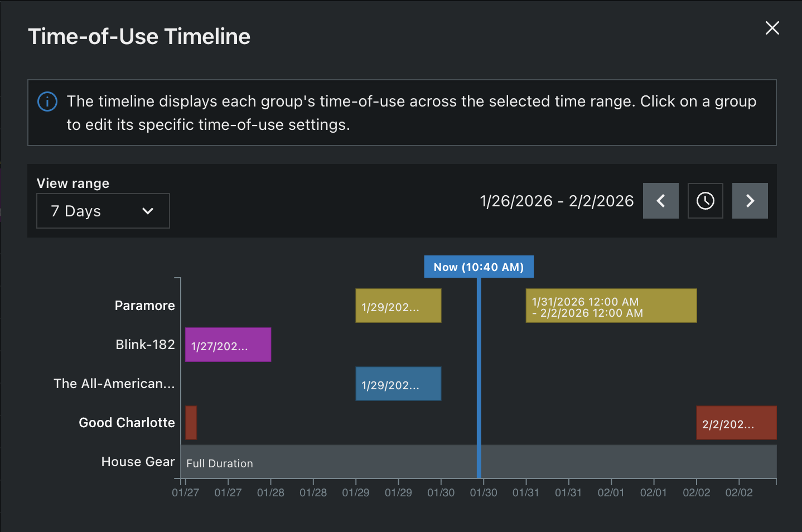Click Good Charlotte's 2/2 red bar
This screenshot has width=802, height=532.
coord(736,423)
